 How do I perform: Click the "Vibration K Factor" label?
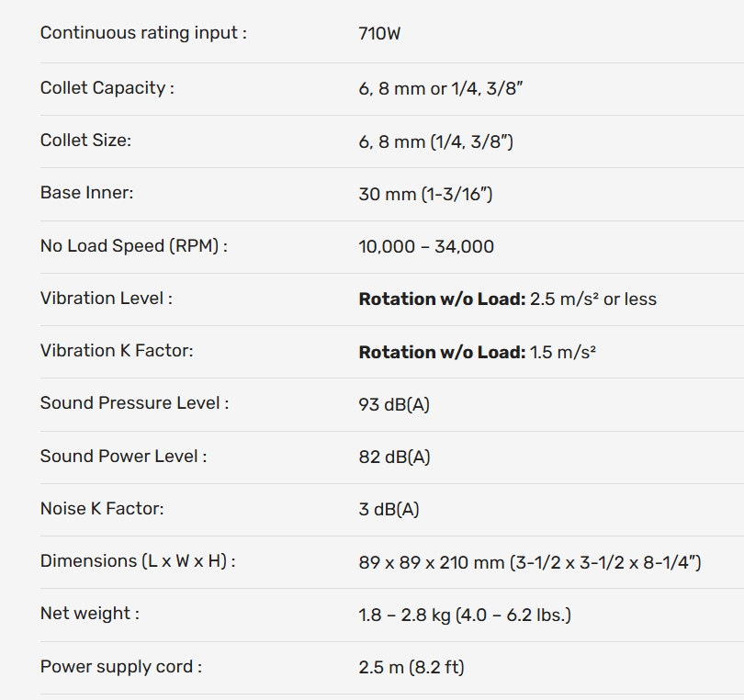pyautogui.click(x=117, y=351)
